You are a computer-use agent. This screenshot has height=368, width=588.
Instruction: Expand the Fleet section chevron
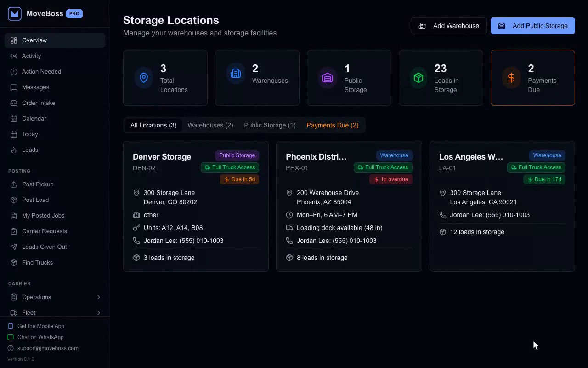(x=99, y=313)
